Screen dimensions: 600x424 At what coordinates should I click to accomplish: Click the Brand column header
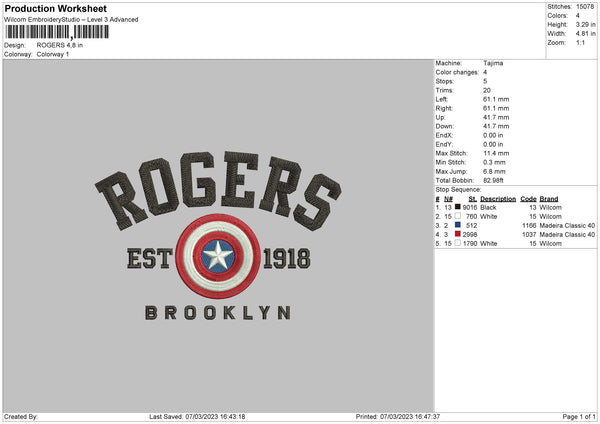549,199
